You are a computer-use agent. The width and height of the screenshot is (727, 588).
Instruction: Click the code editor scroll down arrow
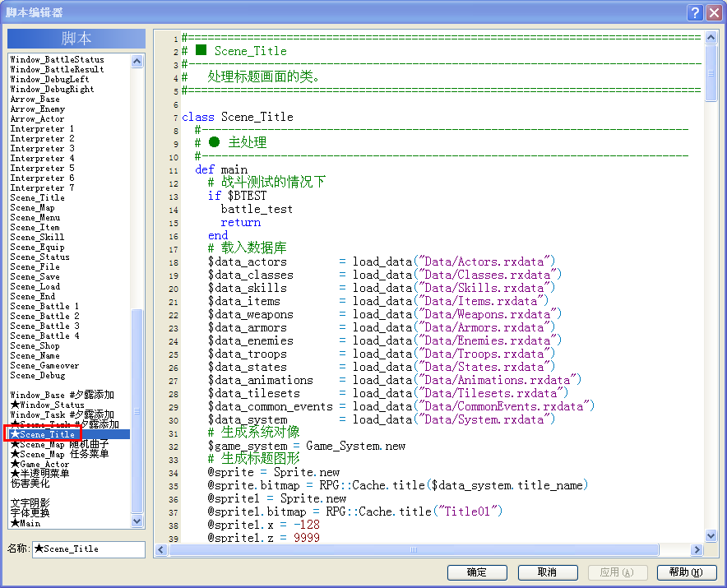711,536
